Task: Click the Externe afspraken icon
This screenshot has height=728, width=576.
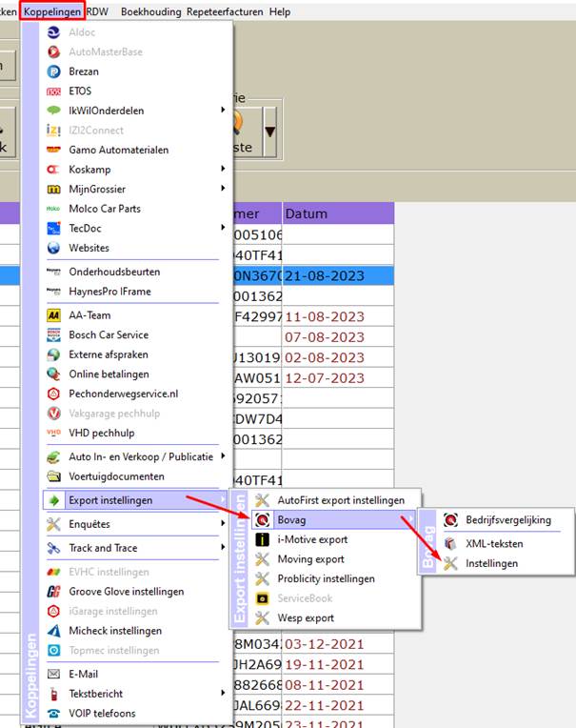Action: (x=54, y=354)
